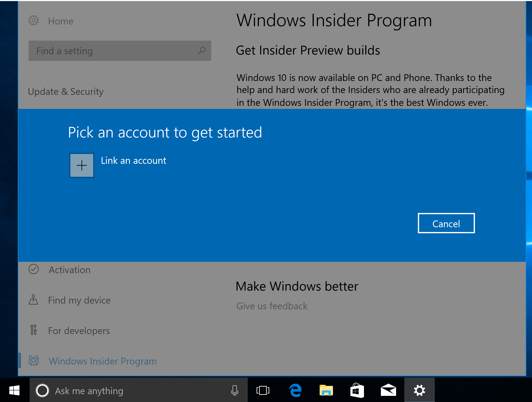The image size is (532, 402).
Task: Click the Cortana microphone icon
Action: 234,390
